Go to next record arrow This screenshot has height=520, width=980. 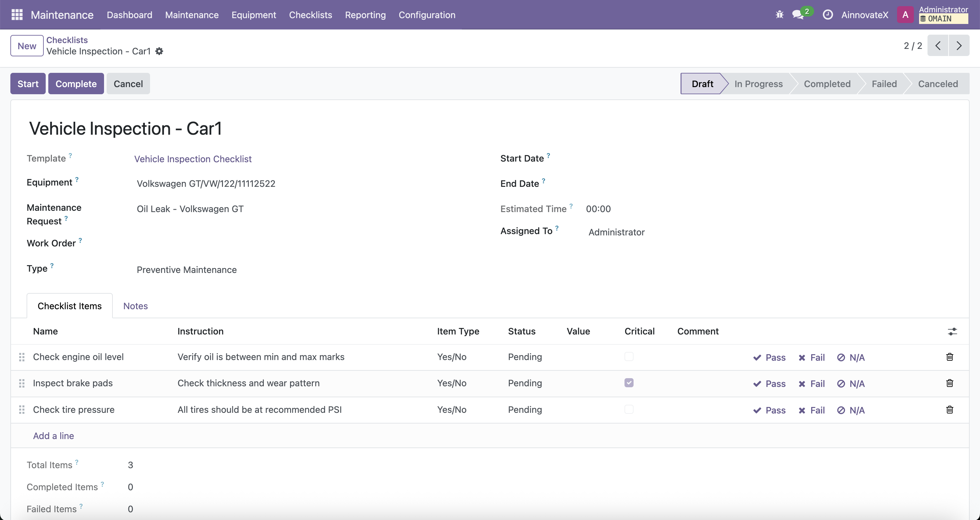pos(959,46)
